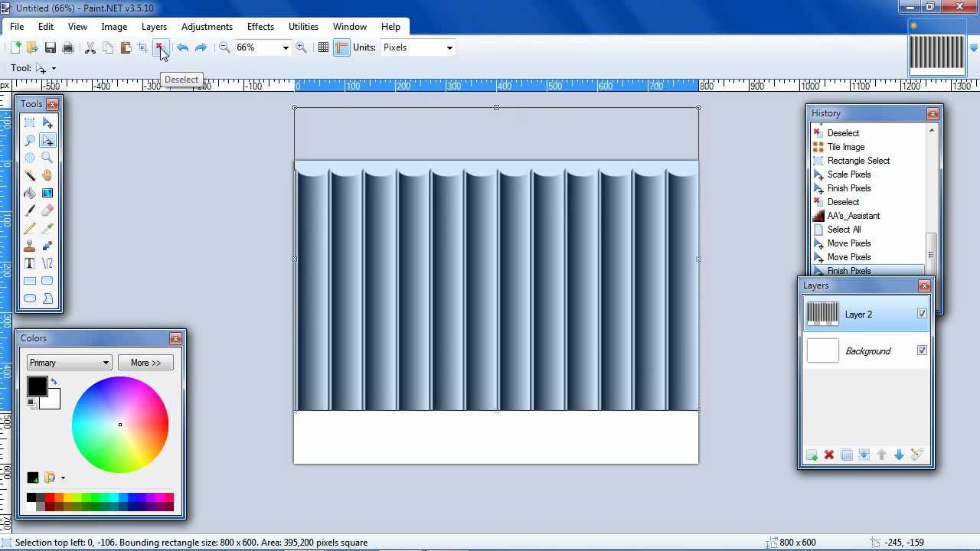Click the Zoom In magnifier icon

click(x=302, y=47)
